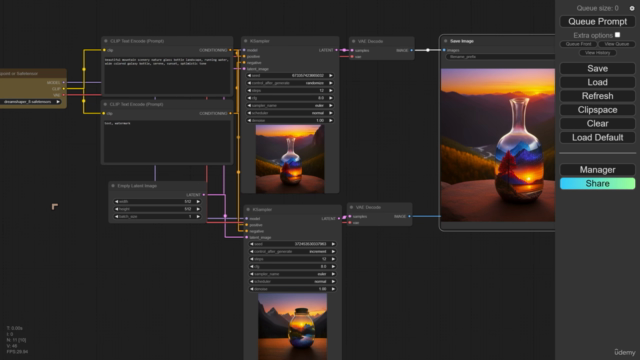Viewport: 640px width, 360px height.
Task: Decrease denoise arrow in the randomize KSampler
Action: tap(249, 120)
